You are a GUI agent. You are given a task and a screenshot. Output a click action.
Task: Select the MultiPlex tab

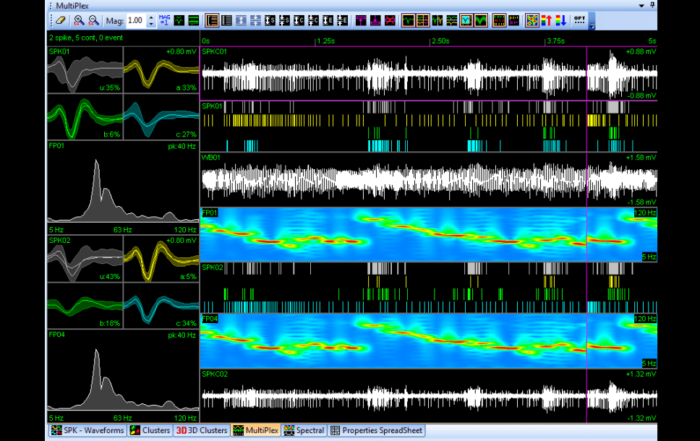pos(256,430)
